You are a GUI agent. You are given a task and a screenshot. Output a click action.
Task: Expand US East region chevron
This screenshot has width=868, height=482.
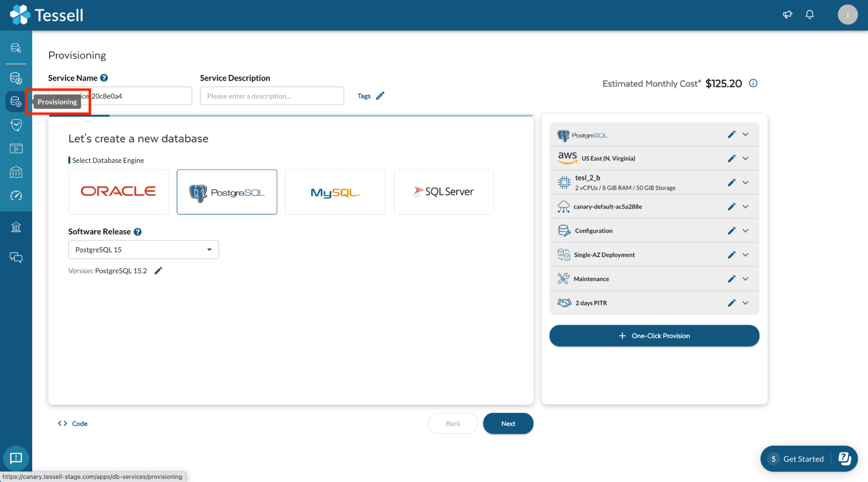pyautogui.click(x=746, y=158)
